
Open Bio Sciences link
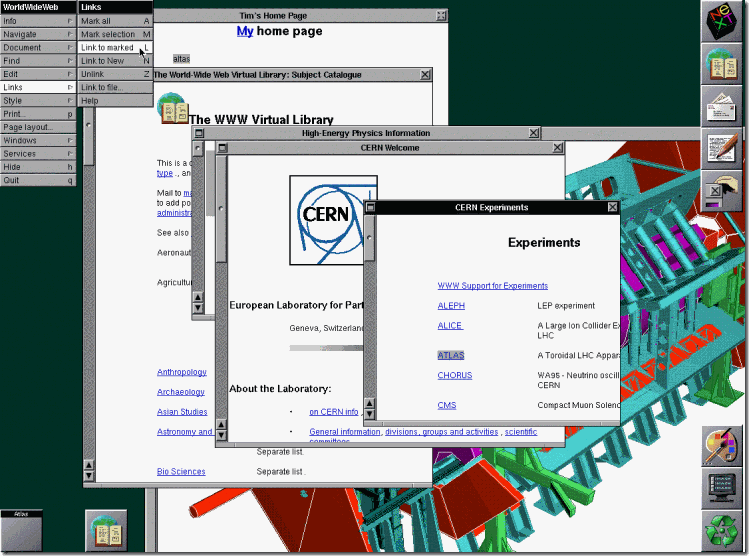(181, 471)
